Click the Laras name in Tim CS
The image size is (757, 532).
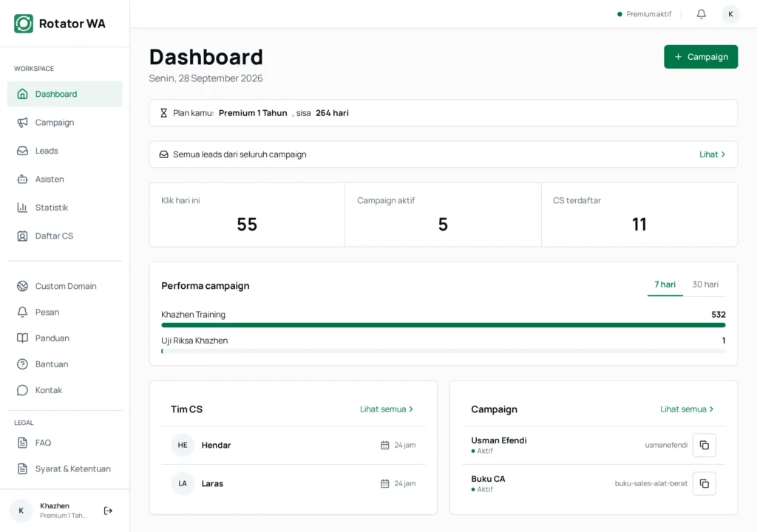212,483
